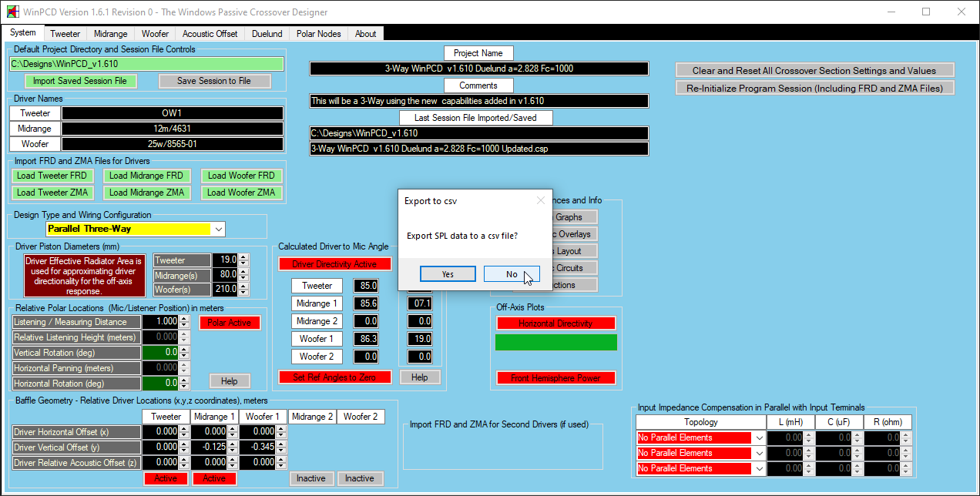
Task: Close the Export to csv dialog
Action: pyautogui.click(x=540, y=201)
